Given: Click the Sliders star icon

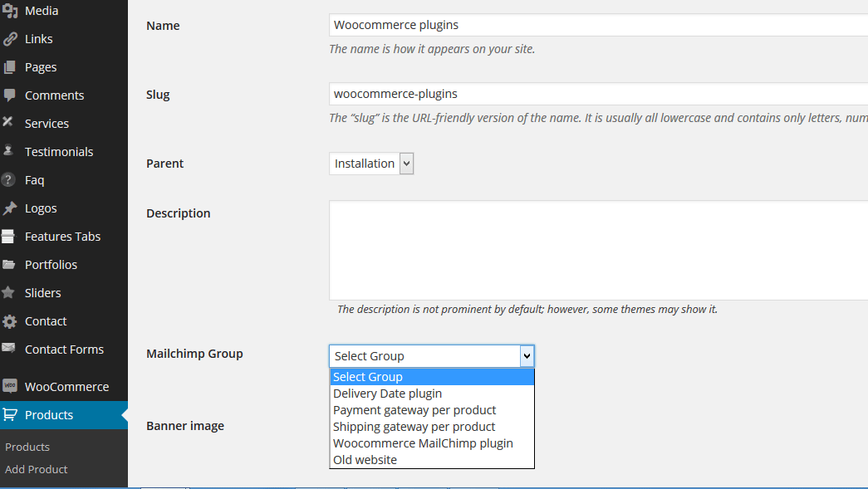Looking at the screenshot, I should click(9, 293).
